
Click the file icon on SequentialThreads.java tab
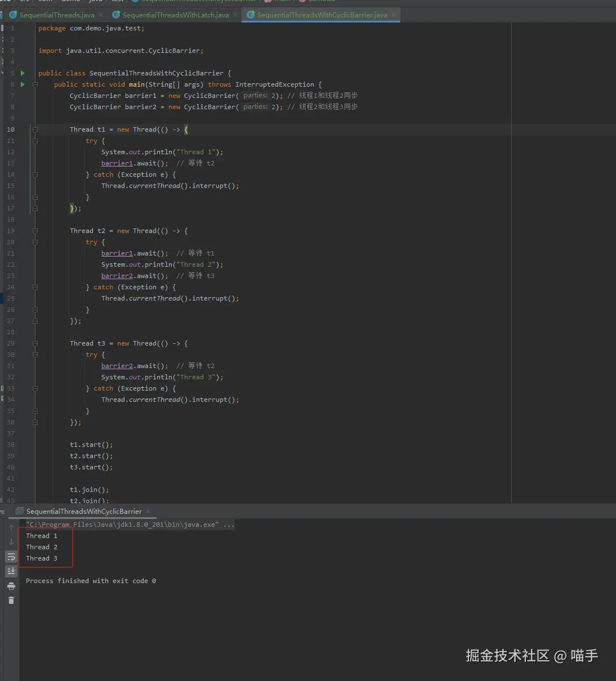click(x=14, y=15)
